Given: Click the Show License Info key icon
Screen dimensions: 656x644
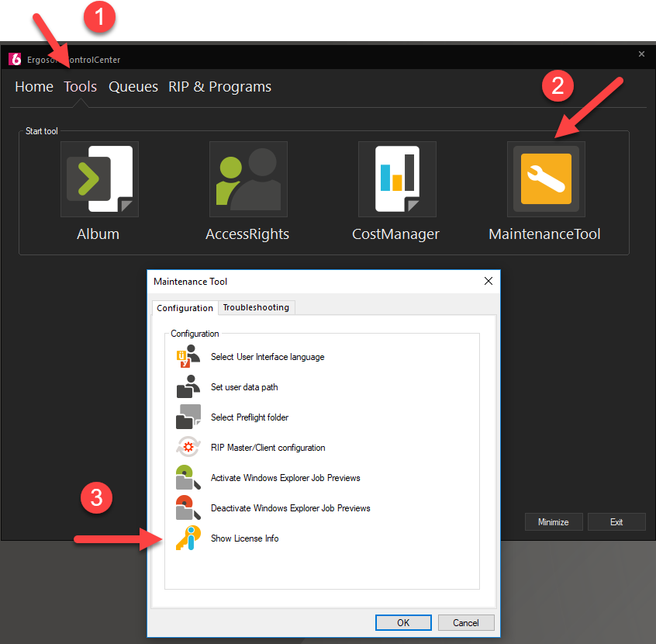Looking at the screenshot, I should pos(188,538).
